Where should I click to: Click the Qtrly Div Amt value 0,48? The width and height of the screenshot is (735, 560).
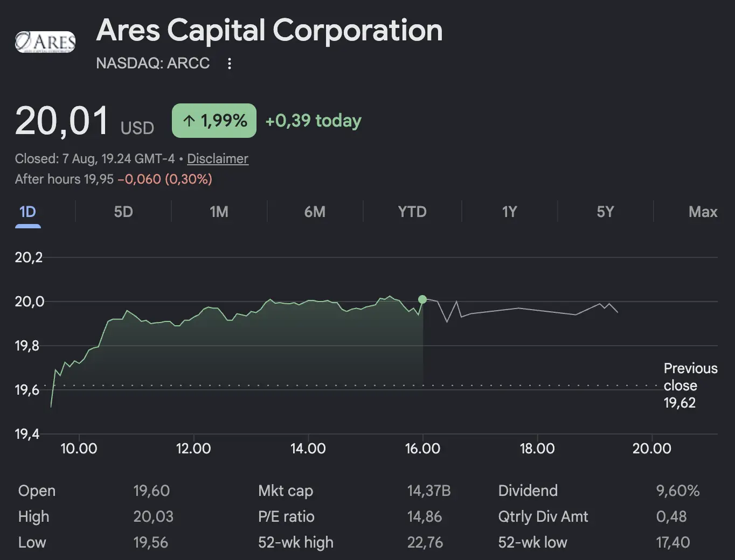click(x=671, y=516)
